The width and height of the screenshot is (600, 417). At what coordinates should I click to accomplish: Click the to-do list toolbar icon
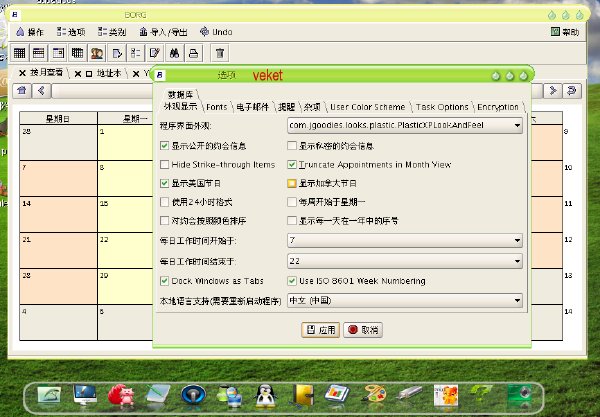click(116, 53)
